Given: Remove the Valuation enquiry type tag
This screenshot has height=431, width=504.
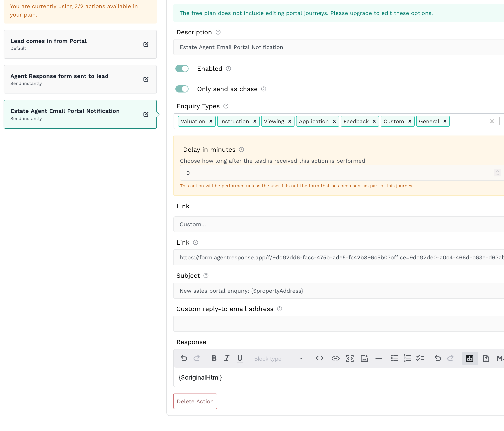Looking at the screenshot, I should pyautogui.click(x=211, y=121).
